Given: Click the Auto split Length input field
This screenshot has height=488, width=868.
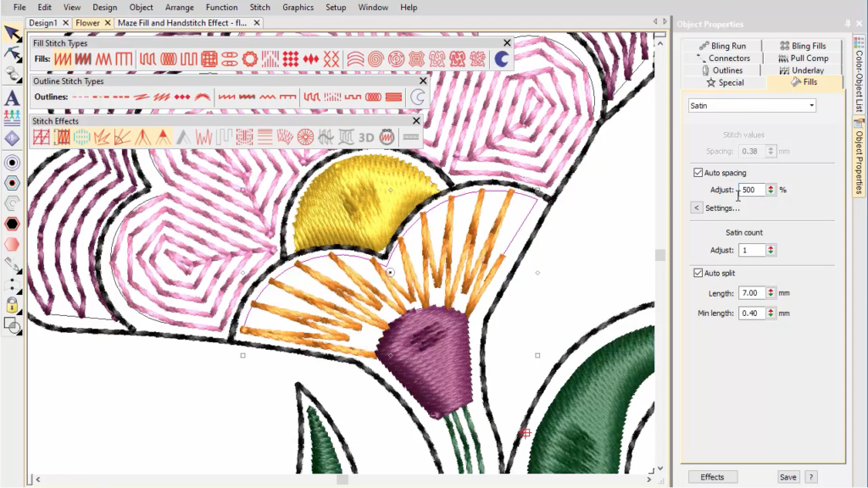Looking at the screenshot, I should [x=751, y=292].
